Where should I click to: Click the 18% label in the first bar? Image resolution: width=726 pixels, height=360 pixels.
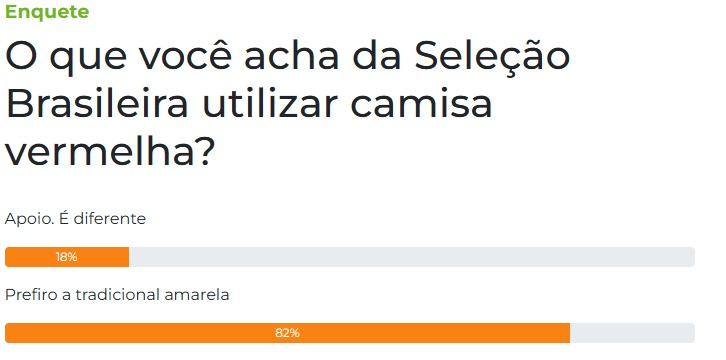66,257
